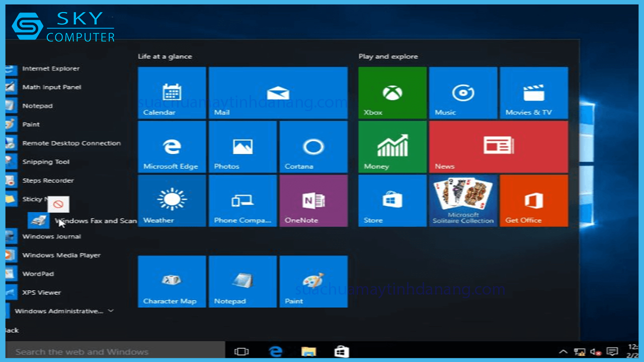Open the Music tile
This screenshot has width=644, height=362.
(x=463, y=93)
